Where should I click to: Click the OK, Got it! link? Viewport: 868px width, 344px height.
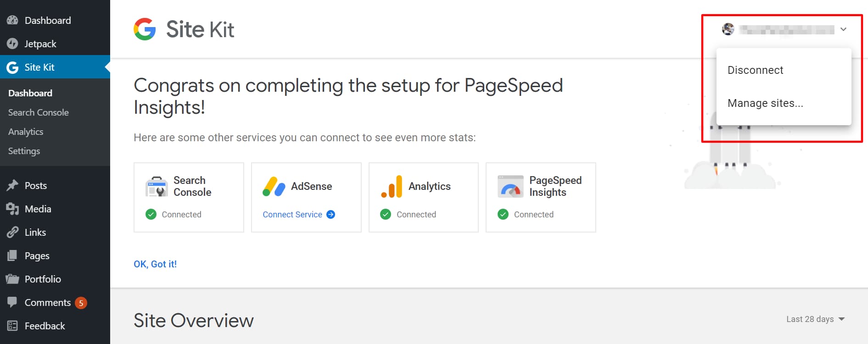point(155,264)
